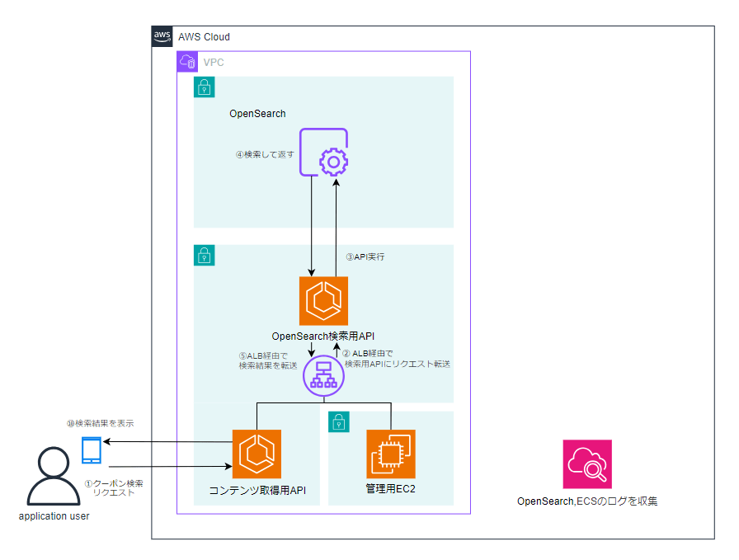The height and width of the screenshot is (560, 739).
Task: Select the pink CloudWatch log collection icon
Action: click(587, 464)
